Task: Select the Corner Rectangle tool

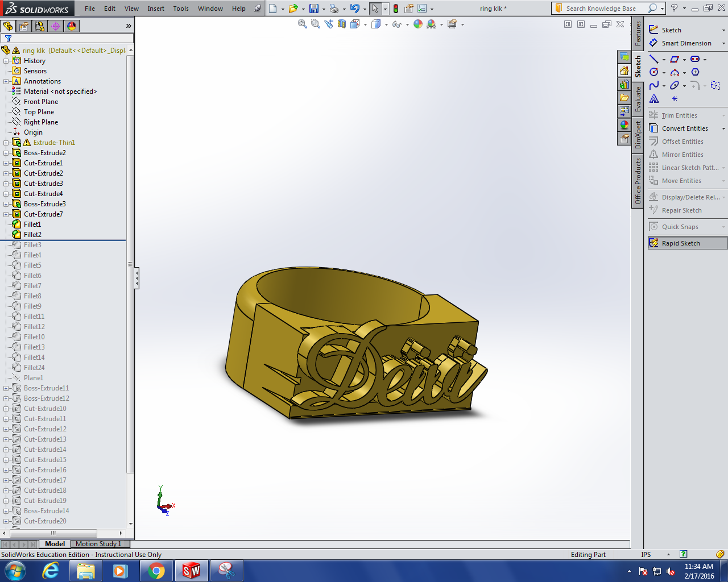Action: (675, 59)
